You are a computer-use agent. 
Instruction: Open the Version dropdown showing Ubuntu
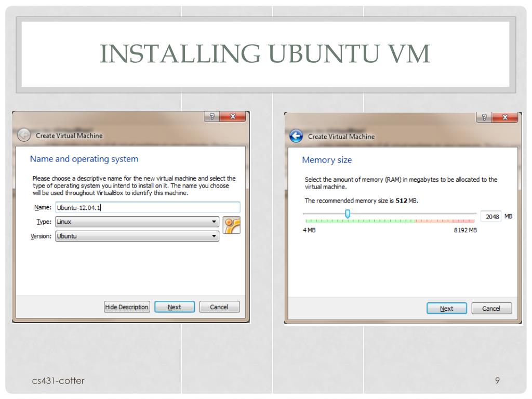coord(137,236)
